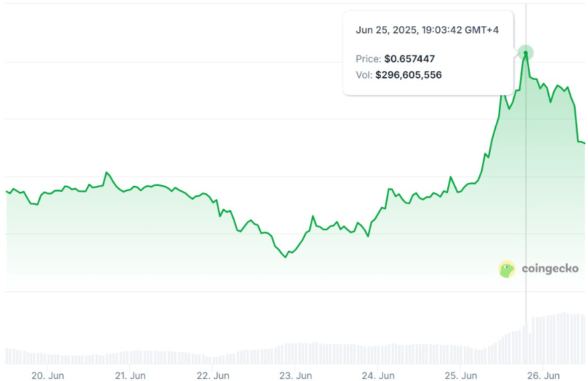Select the 21. Jun axis label

point(130,375)
